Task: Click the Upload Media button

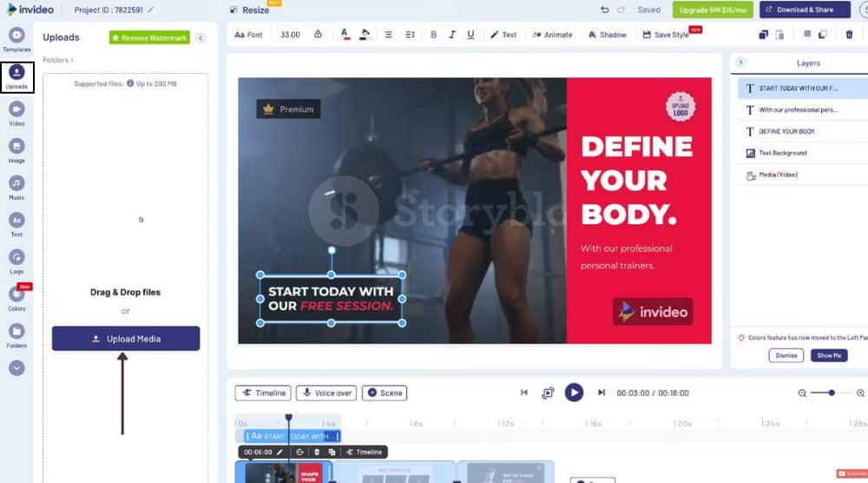Action: point(126,339)
